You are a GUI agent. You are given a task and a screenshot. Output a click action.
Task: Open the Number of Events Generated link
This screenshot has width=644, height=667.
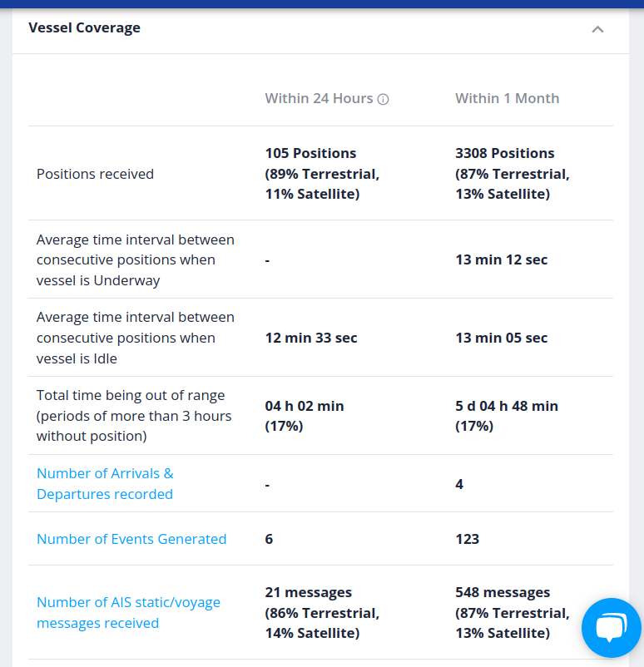(131, 539)
